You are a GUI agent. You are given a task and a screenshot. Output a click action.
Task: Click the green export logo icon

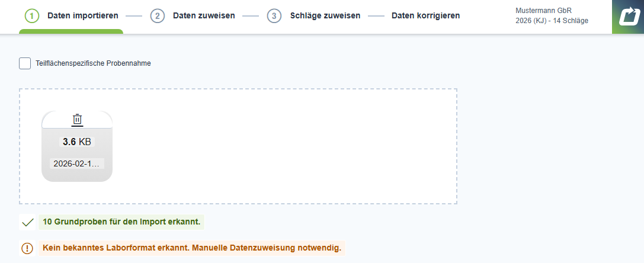(x=627, y=17)
